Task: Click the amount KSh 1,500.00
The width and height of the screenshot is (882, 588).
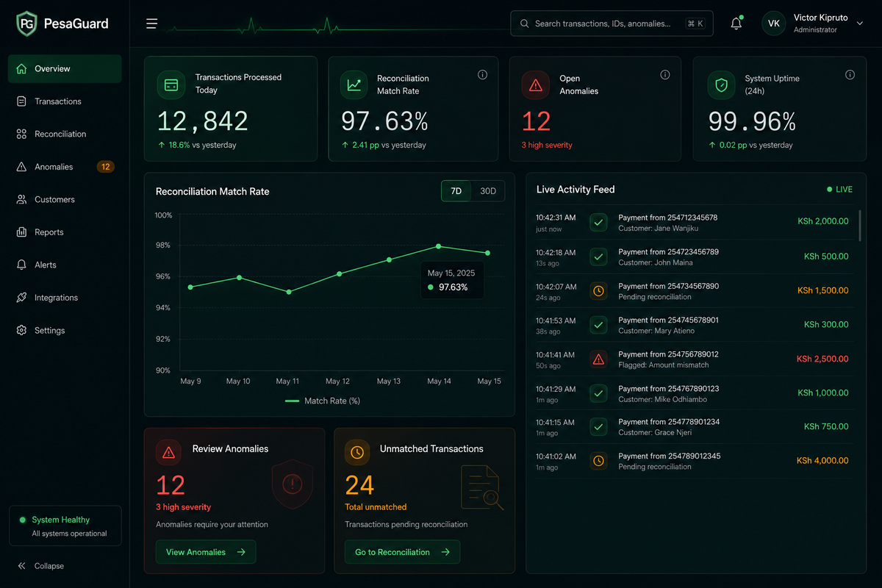Action: tap(822, 290)
